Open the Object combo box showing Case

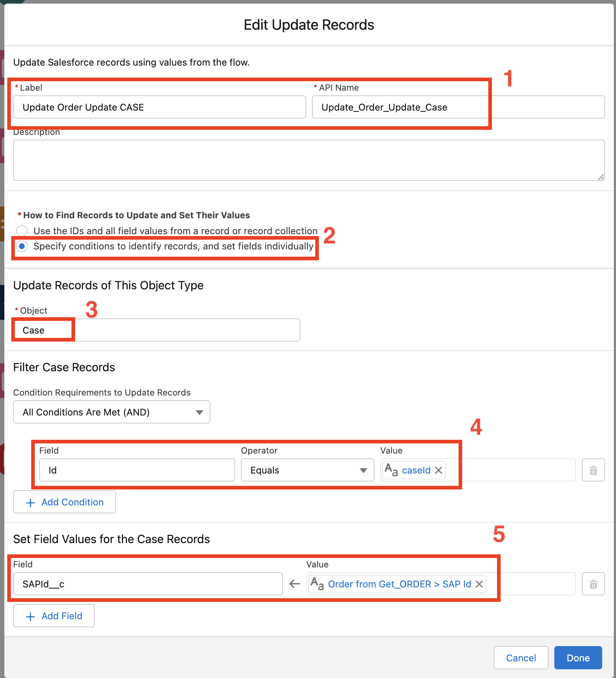[x=156, y=330]
